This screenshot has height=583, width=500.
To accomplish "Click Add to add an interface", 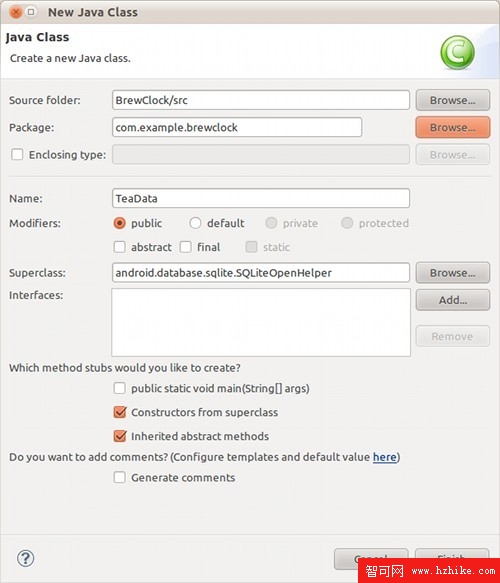I will pyautogui.click(x=452, y=300).
